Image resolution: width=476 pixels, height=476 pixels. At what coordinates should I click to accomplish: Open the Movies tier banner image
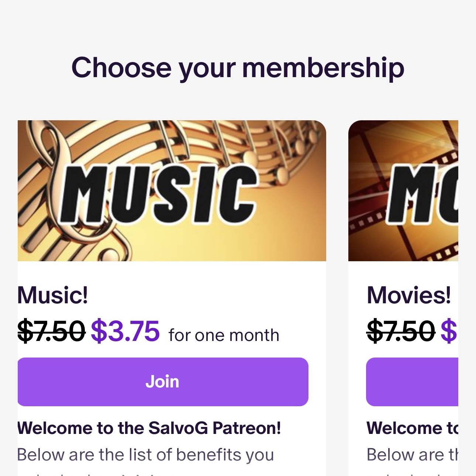point(403,190)
